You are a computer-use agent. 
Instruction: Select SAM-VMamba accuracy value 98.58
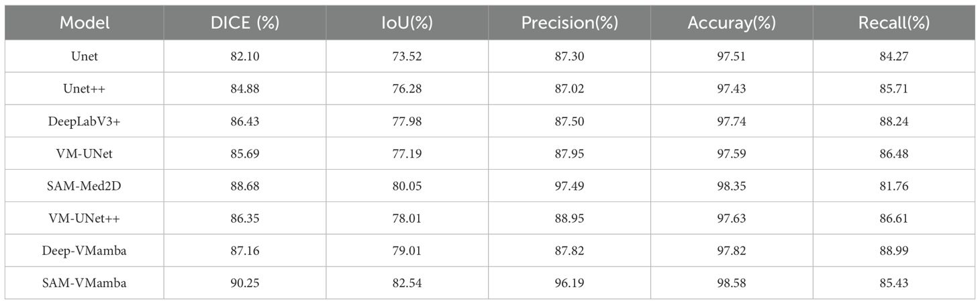pyautogui.click(x=732, y=283)
